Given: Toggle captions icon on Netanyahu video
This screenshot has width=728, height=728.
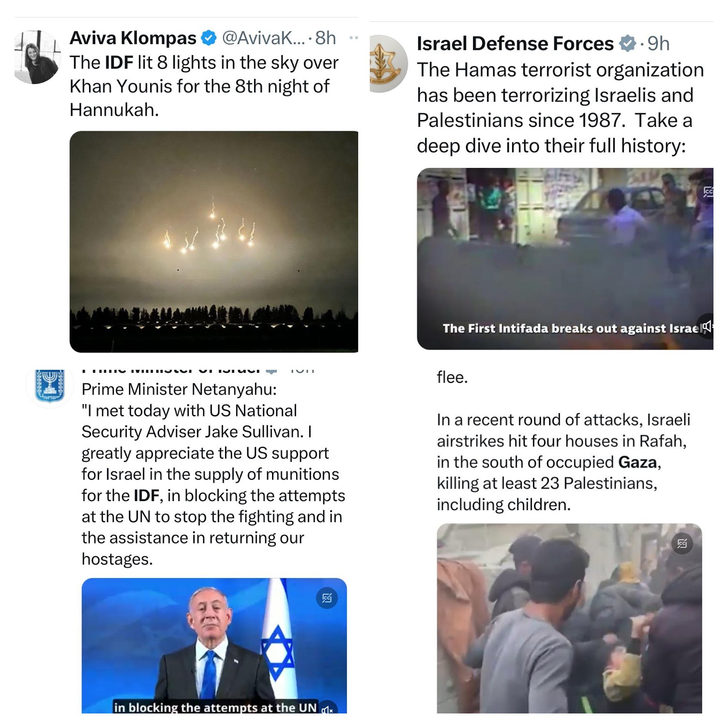Looking at the screenshot, I should click(327, 598).
